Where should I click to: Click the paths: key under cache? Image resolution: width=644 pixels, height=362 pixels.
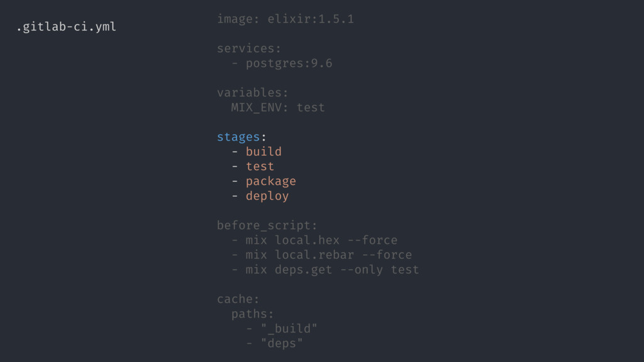click(252, 314)
